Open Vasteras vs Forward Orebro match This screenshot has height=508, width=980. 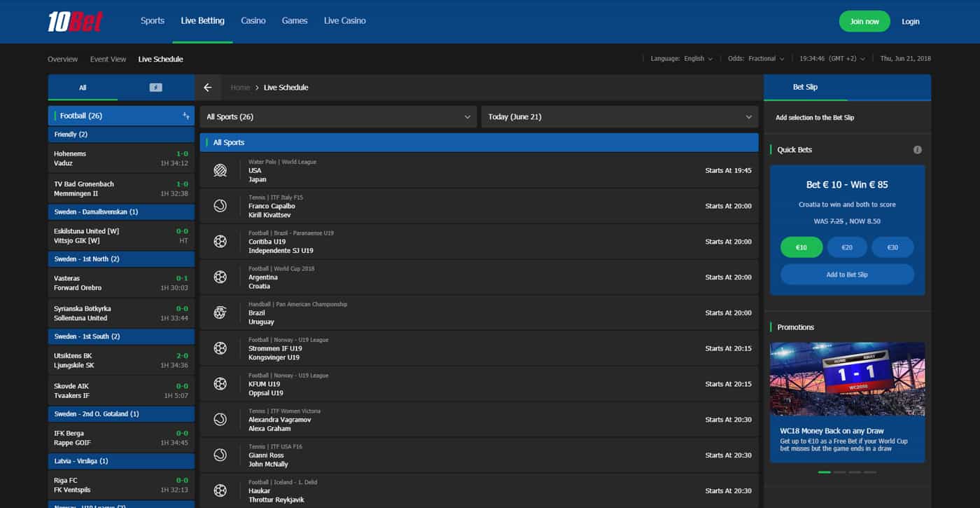coord(121,283)
